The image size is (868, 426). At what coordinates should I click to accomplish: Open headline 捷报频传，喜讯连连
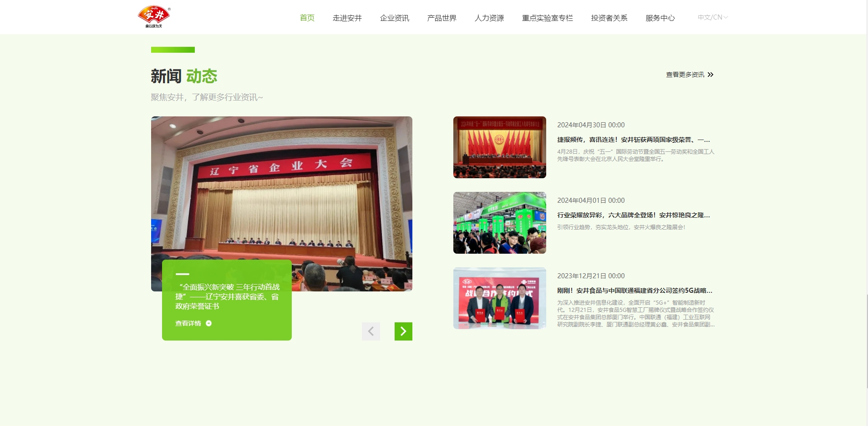click(x=634, y=140)
